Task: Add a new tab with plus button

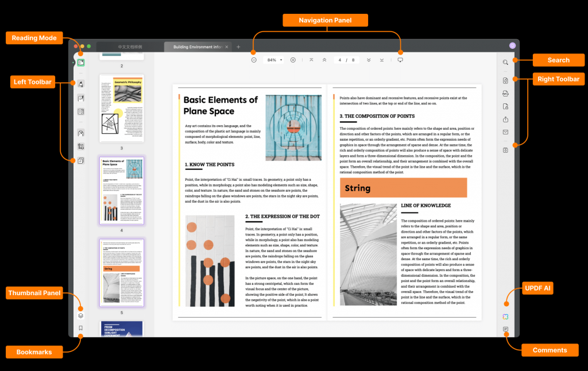Action: [238, 47]
